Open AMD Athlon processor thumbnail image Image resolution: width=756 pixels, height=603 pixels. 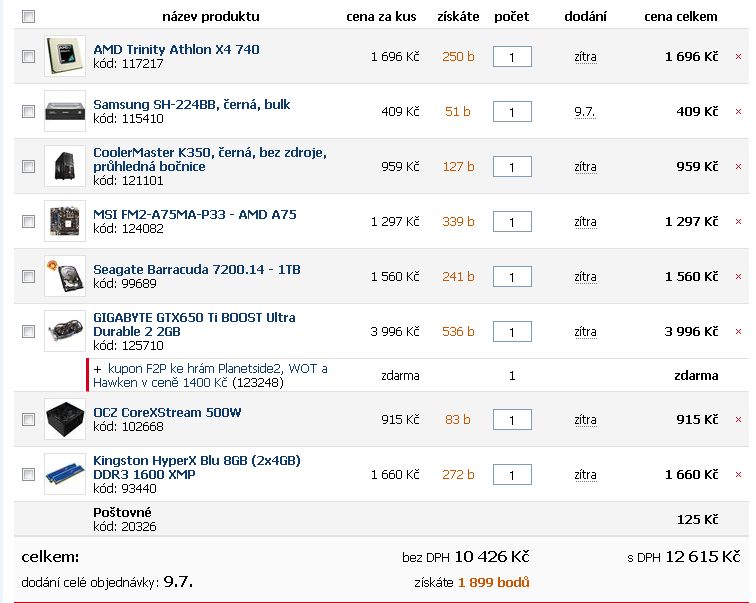[x=65, y=56]
